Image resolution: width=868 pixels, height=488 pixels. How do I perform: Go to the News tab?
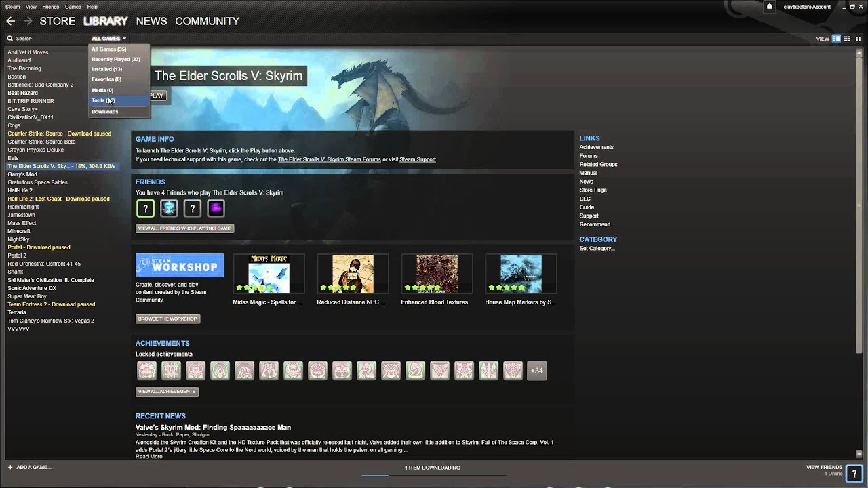click(x=151, y=21)
